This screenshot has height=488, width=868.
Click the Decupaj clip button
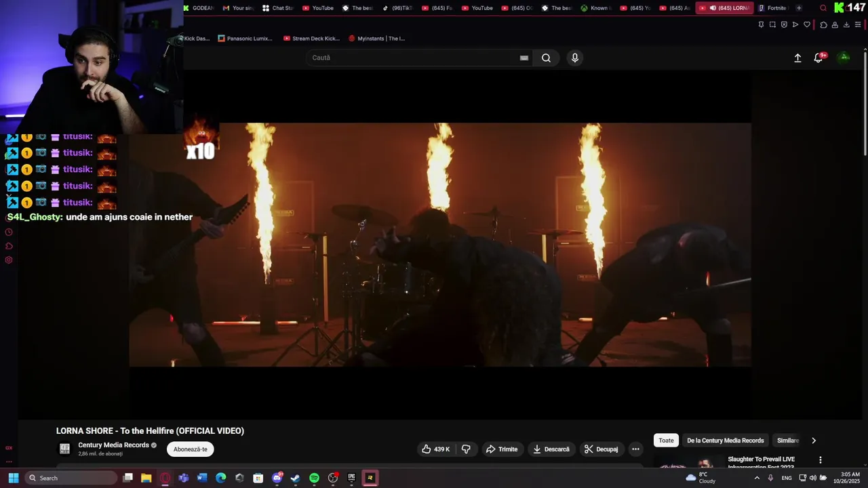(x=601, y=449)
